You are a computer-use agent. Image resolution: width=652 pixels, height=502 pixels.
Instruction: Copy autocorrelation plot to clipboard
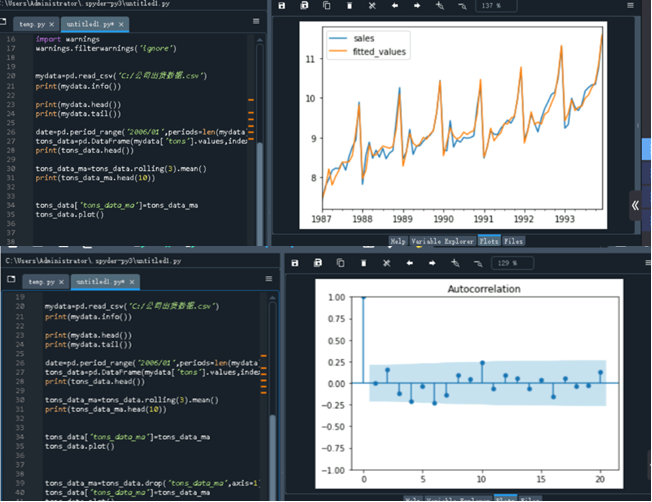coord(341,263)
